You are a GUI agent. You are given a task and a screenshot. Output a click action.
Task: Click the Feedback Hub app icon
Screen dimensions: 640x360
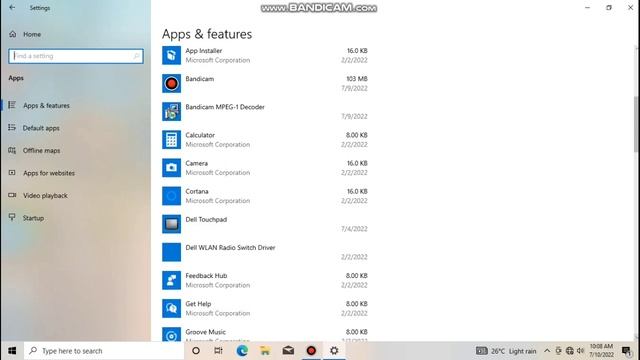click(x=171, y=280)
